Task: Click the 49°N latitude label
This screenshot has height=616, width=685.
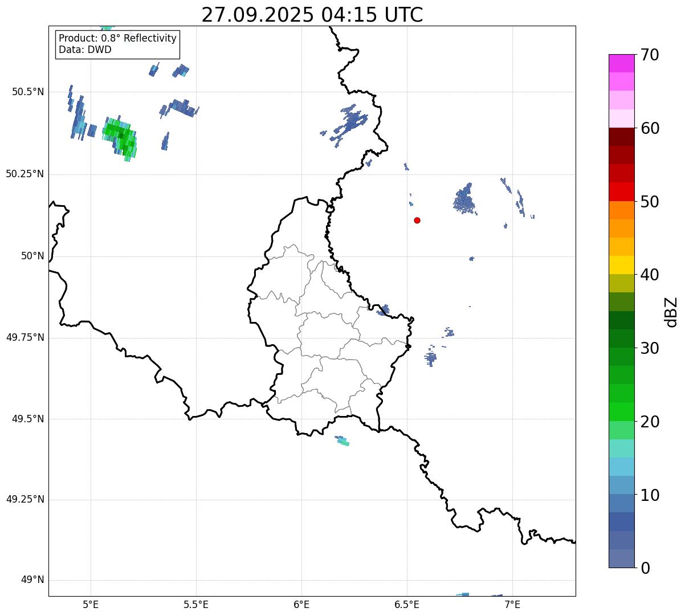Action: coord(32,580)
